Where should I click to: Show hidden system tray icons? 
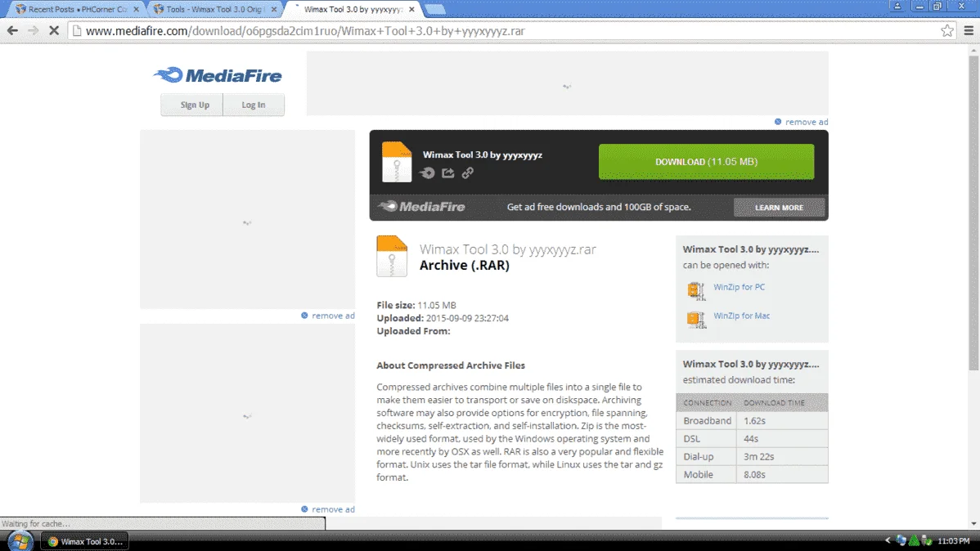click(888, 541)
